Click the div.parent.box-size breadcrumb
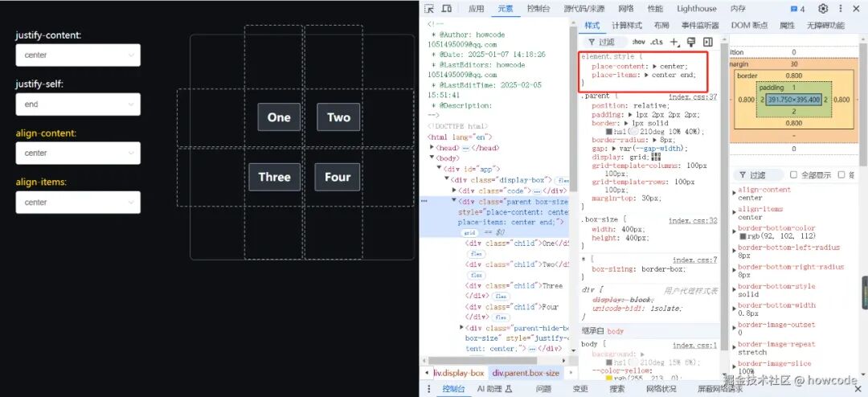 tap(526, 373)
